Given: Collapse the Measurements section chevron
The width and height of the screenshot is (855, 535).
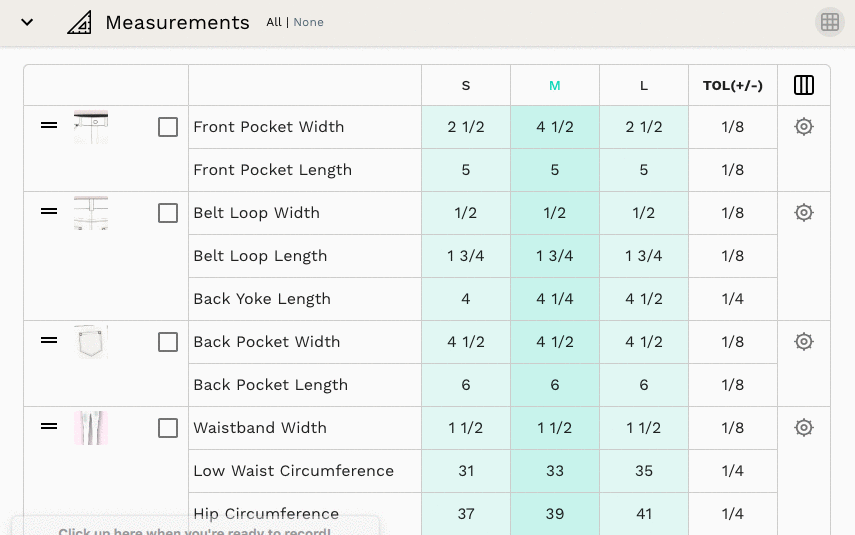Looking at the screenshot, I should (27, 22).
